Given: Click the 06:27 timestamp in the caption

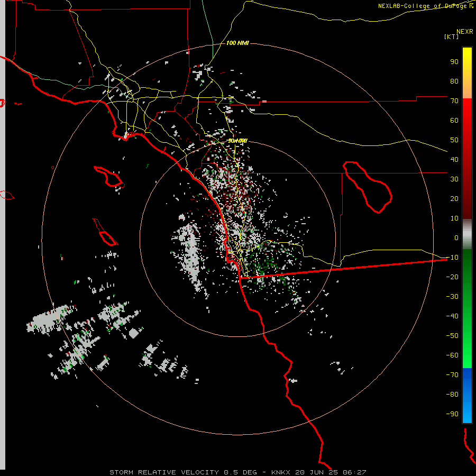Looking at the screenshot, I should pos(354,472).
